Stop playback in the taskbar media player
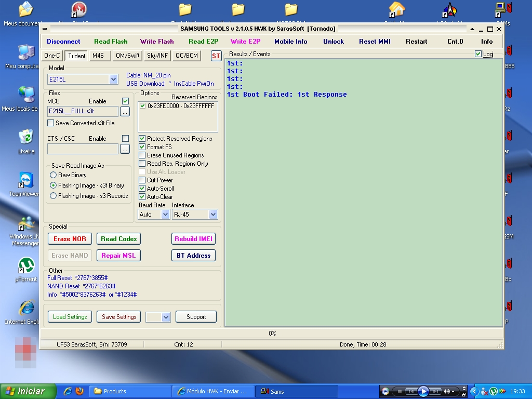 (400, 391)
